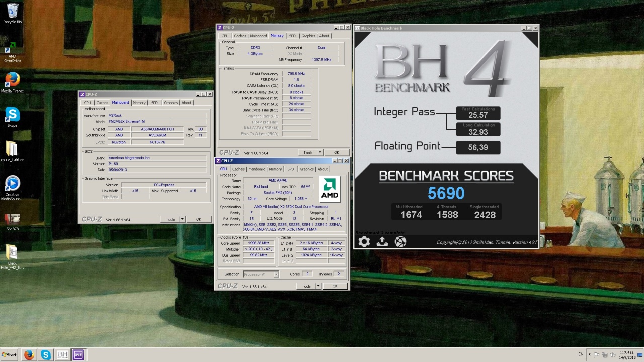
Task: Open Graphics tab in Mainboard CPU-Z window
Action: pyautogui.click(x=171, y=103)
